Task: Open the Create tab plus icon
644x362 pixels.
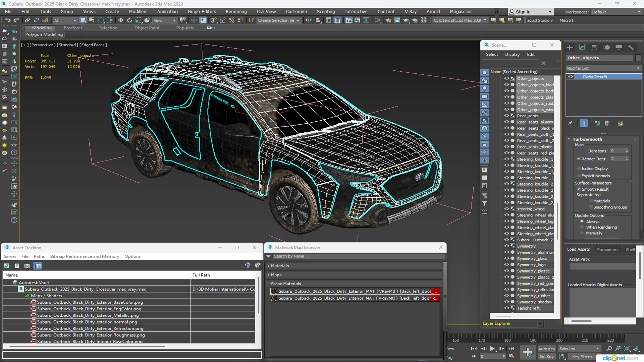Action: point(570,48)
